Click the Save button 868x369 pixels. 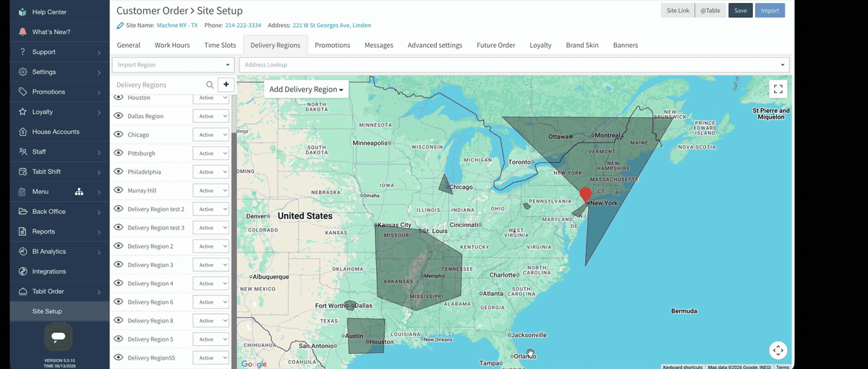pos(741,11)
